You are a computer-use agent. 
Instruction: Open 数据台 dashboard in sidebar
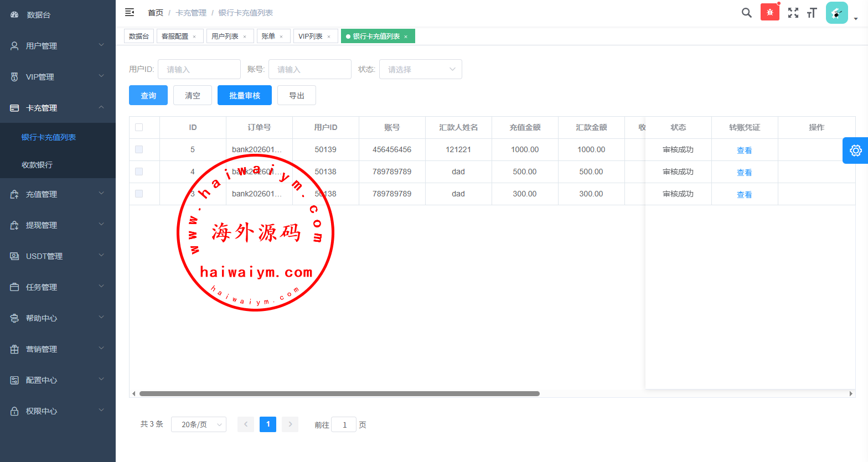click(x=38, y=15)
